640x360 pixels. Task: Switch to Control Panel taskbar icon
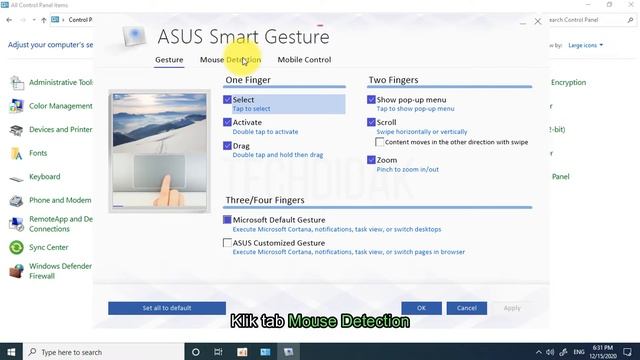tap(265, 352)
